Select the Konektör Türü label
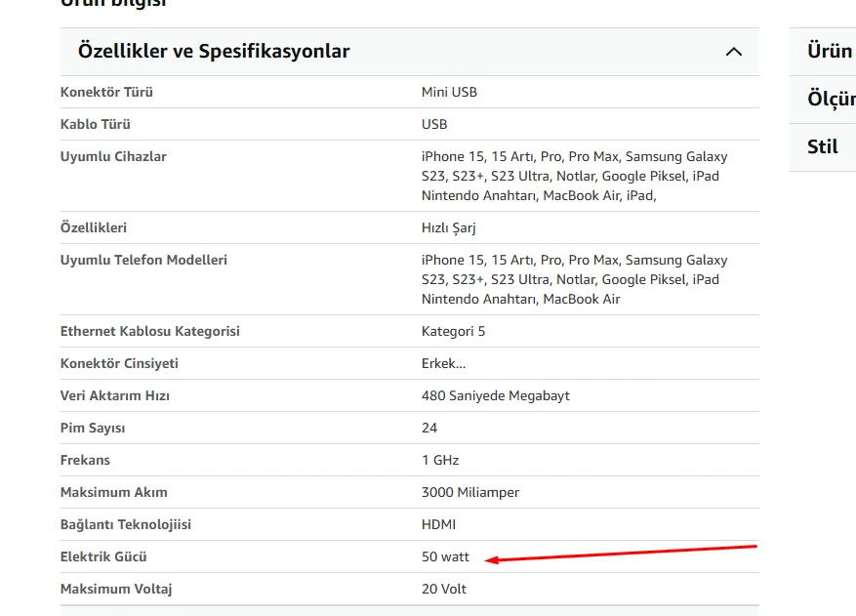This screenshot has width=856, height=616. (x=106, y=92)
